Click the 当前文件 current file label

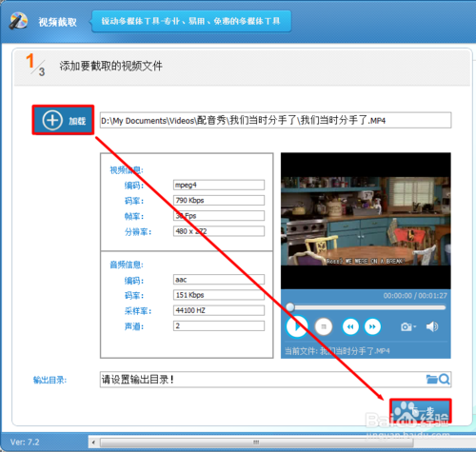(x=337, y=351)
